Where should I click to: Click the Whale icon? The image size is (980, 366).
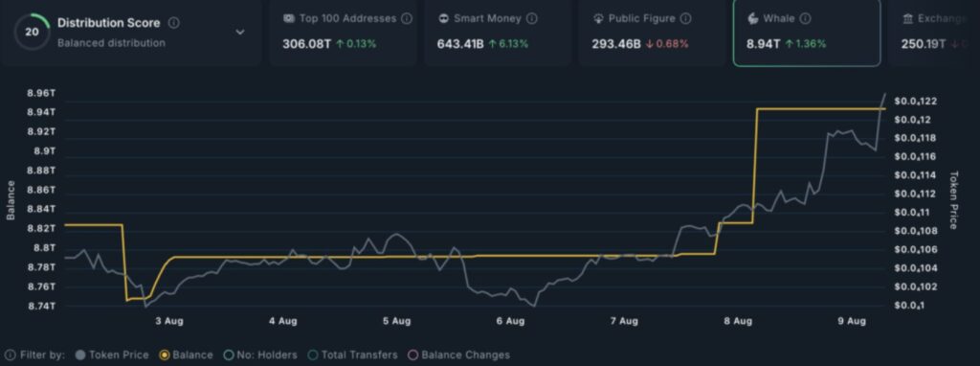click(x=753, y=19)
